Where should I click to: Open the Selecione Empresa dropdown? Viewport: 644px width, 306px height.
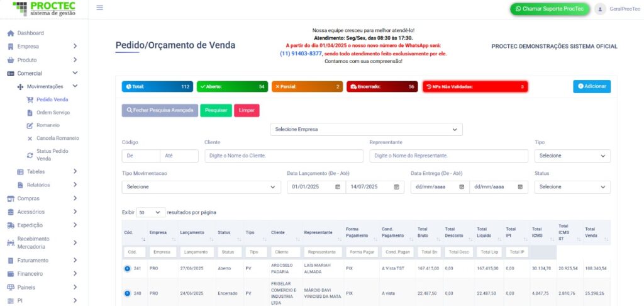366,129
